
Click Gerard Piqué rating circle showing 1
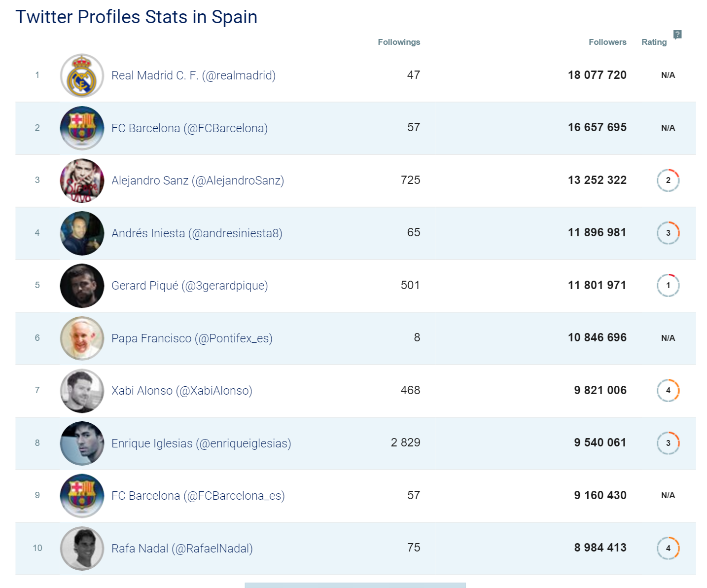point(668,286)
